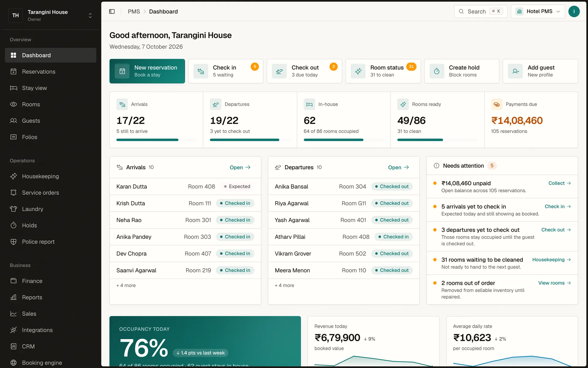Viewport: 588px width, 368px height.
Task: Open Check out quick action
Action: click(304, 71)
